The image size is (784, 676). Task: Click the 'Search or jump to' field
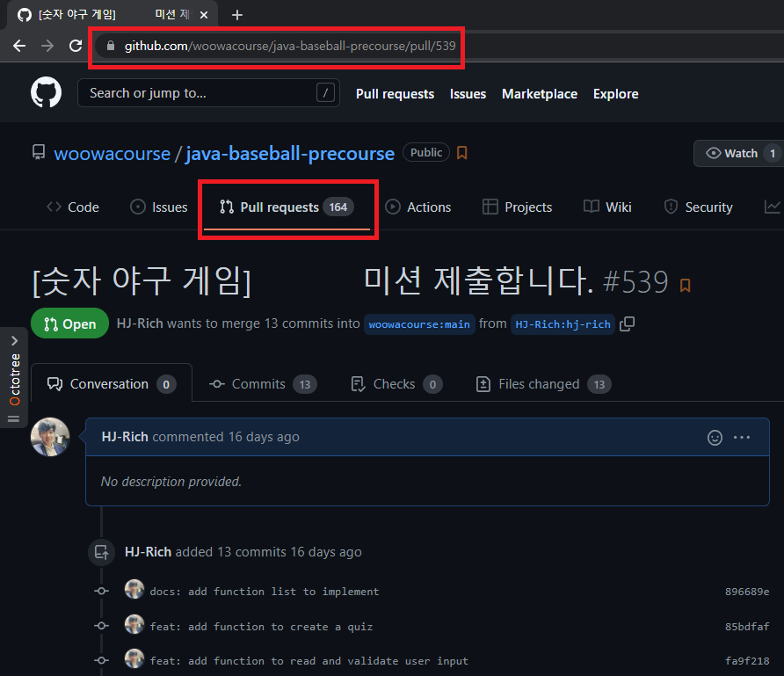tap(208, 93)
